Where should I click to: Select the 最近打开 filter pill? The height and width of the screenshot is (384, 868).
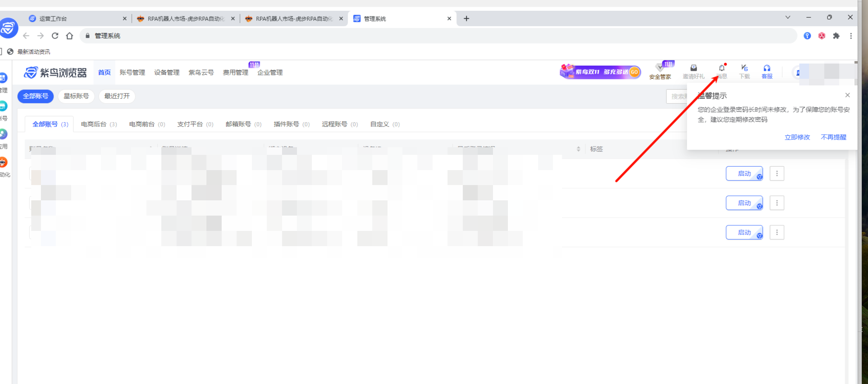click(x=117, y=96)
